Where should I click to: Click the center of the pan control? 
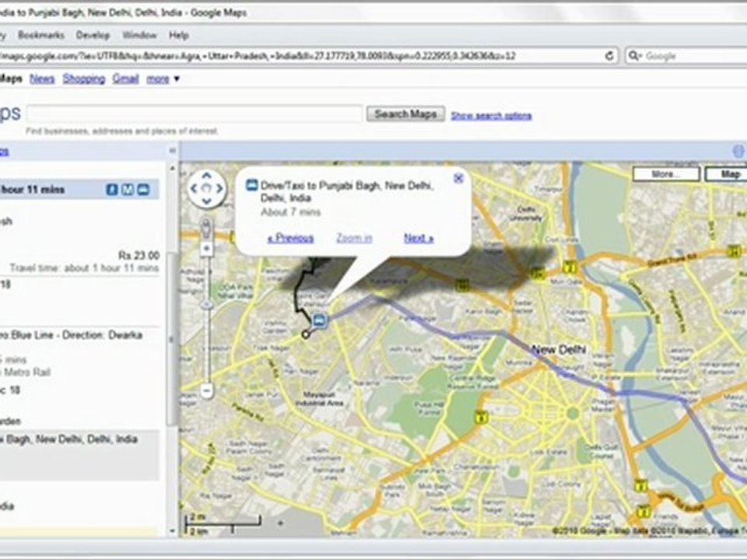[206, 188]
